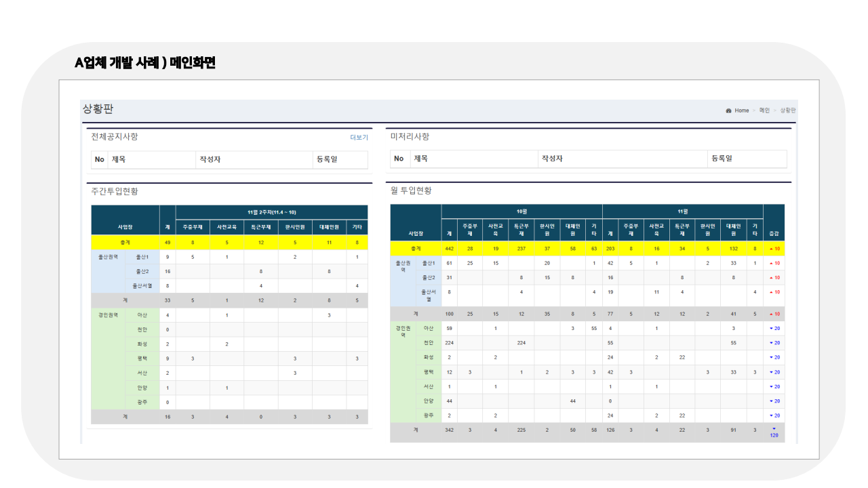Viewport: 868px width, 488px height.
Task: Click red up arrow in monthly 울산서열 row
Action: (770, 292)
